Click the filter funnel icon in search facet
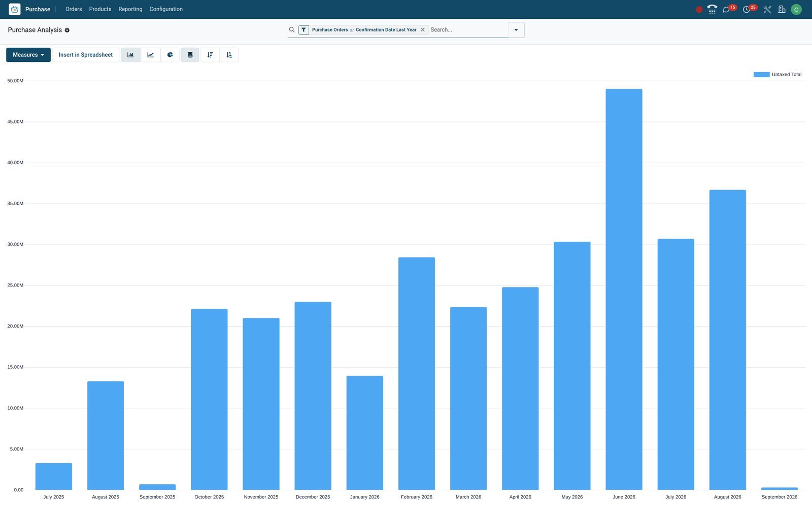This screenshot has width=812, height=508. click(x=303, y=30)
